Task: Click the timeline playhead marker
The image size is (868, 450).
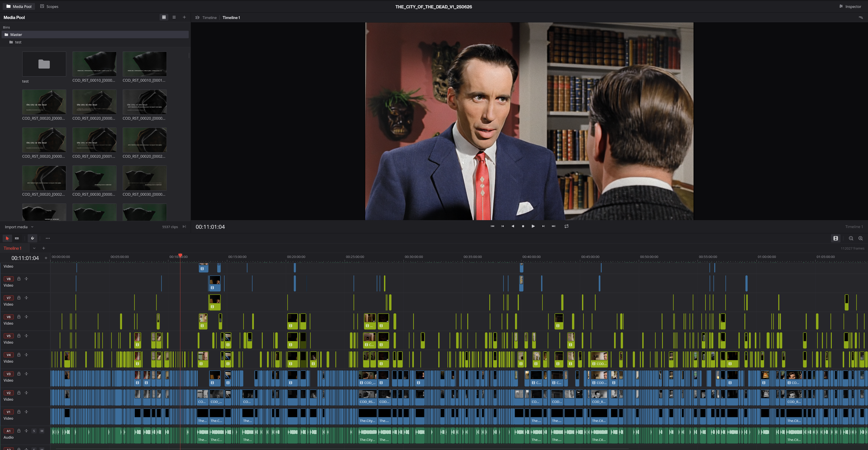Action: tap(180, 256)
